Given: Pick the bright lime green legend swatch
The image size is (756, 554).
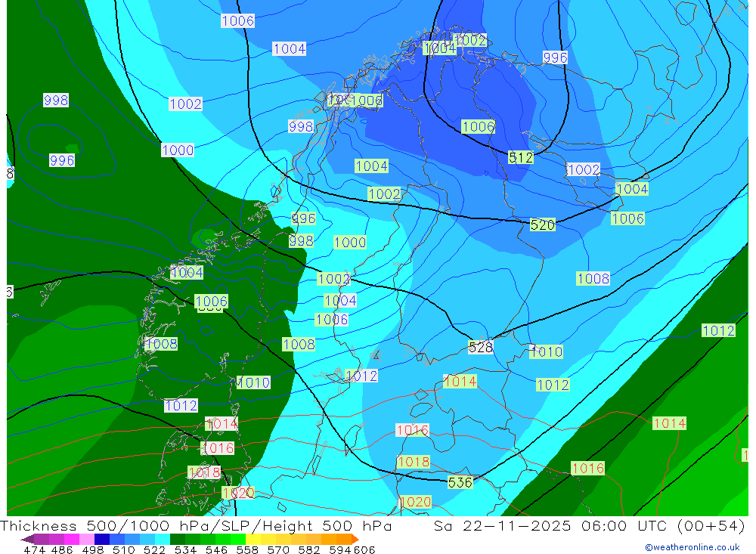Looking at the screenshot, I should click(238, 539).
